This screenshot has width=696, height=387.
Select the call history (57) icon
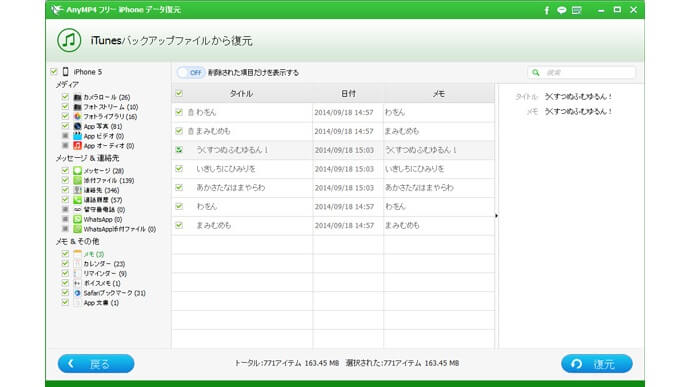(x=78, y=200)
